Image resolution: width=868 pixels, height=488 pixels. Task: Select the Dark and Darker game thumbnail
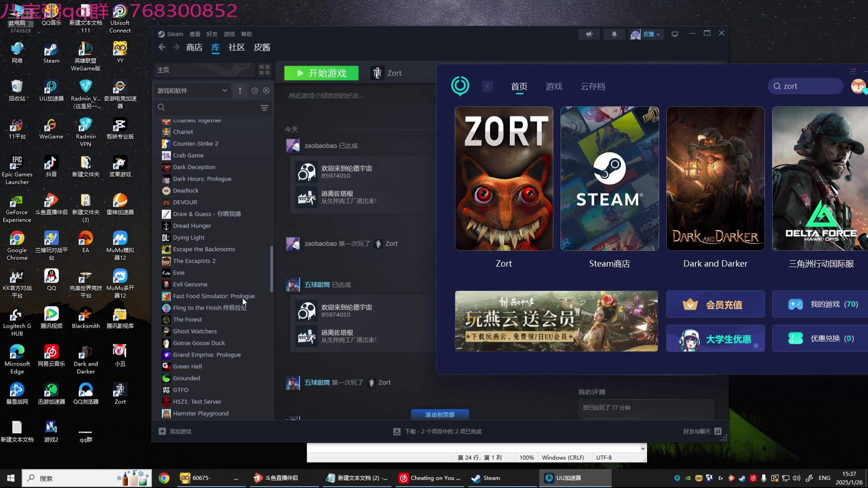tap(715, 178)
